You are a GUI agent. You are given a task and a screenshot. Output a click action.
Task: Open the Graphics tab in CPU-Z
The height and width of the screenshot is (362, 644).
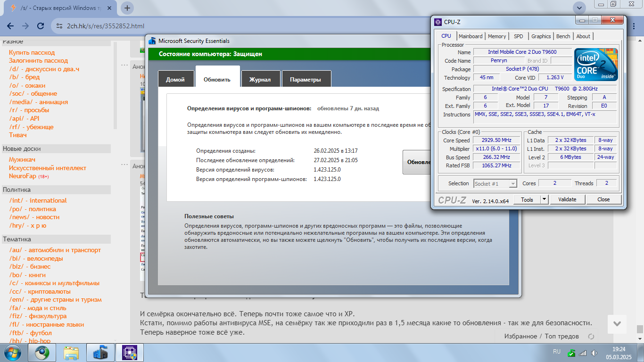[541, 36]
